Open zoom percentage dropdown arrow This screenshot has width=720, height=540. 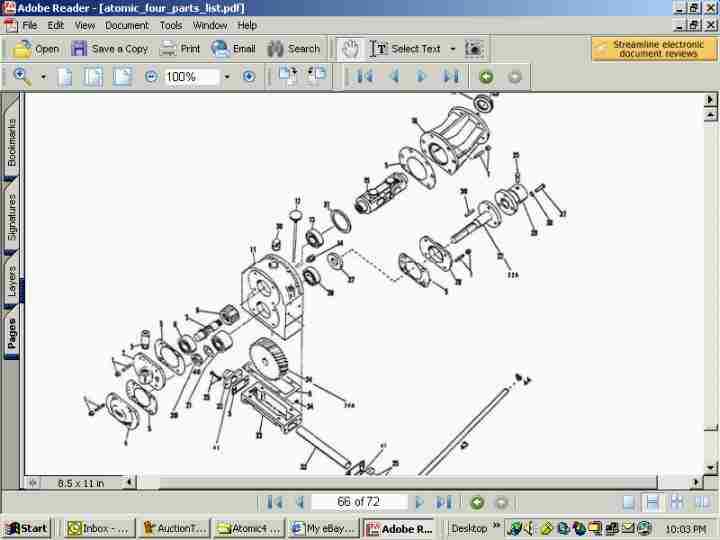pyautogui.click(x=227, y=77)
